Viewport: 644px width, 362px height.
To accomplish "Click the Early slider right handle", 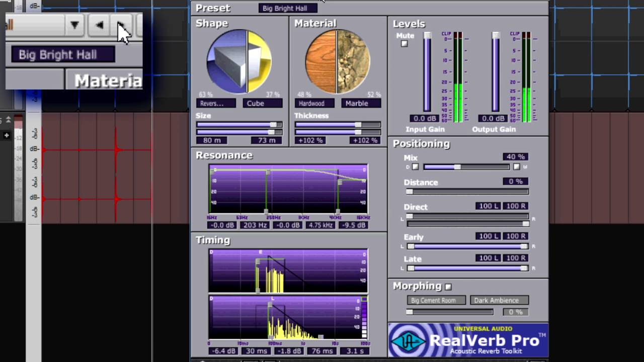I will tap(524, 246).
